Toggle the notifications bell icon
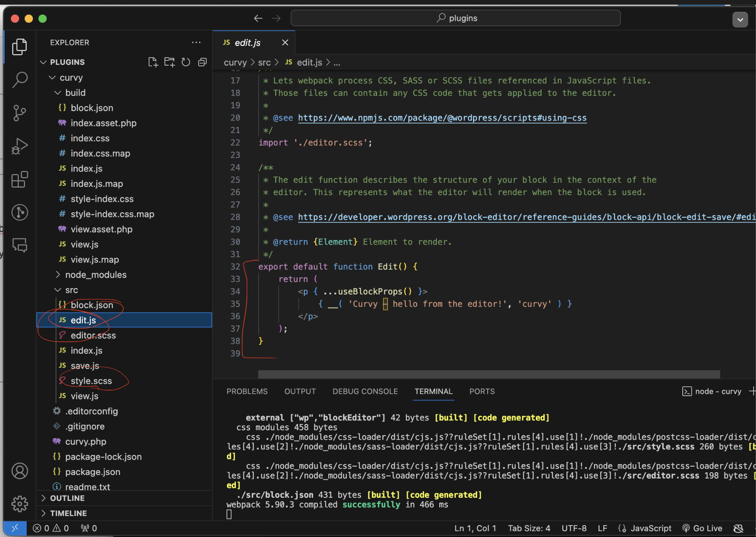Viewport: 756px width, 537px height. (738, 528)
